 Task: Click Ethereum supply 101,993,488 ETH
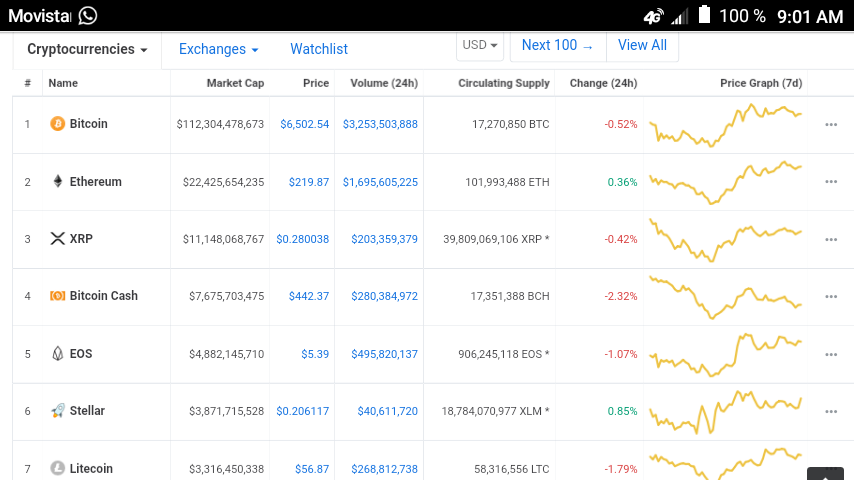pyautogui.click(x=507, y=182)
